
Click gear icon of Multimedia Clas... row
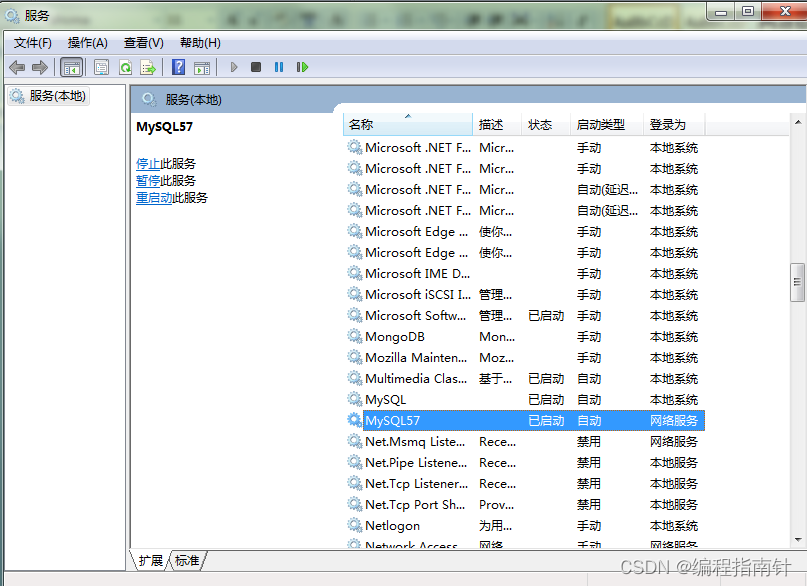point(354,378)
